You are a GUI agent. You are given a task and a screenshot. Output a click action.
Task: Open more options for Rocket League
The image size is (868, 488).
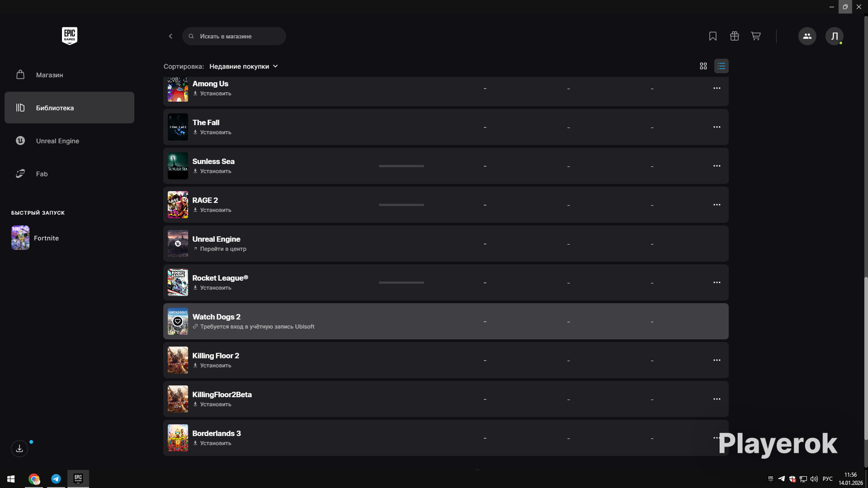[717, 283]
